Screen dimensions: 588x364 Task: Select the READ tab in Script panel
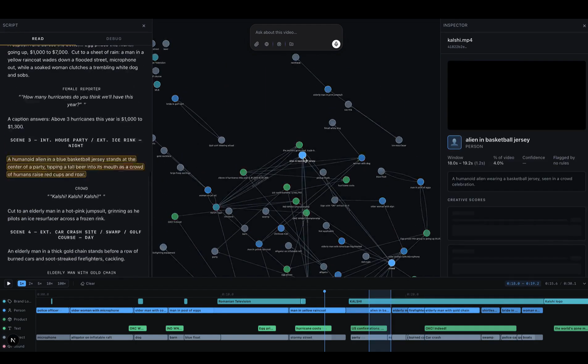38,39
